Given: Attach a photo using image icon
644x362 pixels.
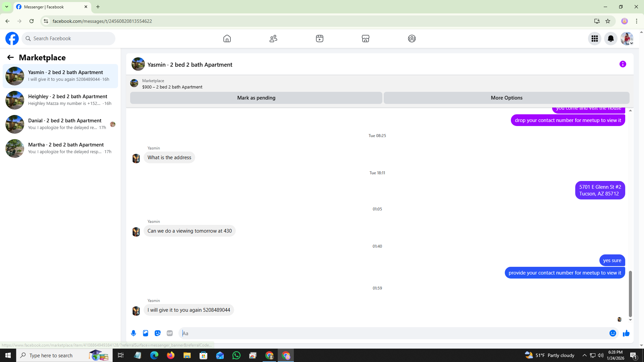Looking at the screenshot, I should pyautogui.click(x=146, y=333).
